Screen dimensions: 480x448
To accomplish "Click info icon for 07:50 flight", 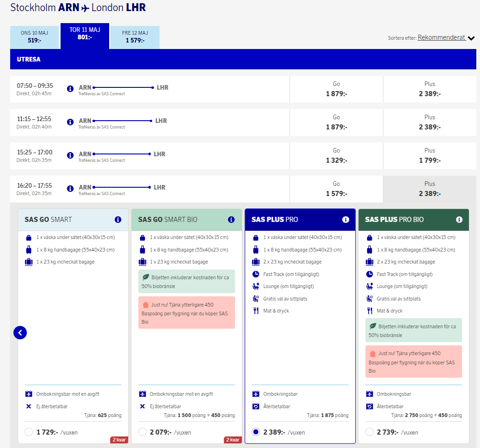I will (x=70, y=89).
